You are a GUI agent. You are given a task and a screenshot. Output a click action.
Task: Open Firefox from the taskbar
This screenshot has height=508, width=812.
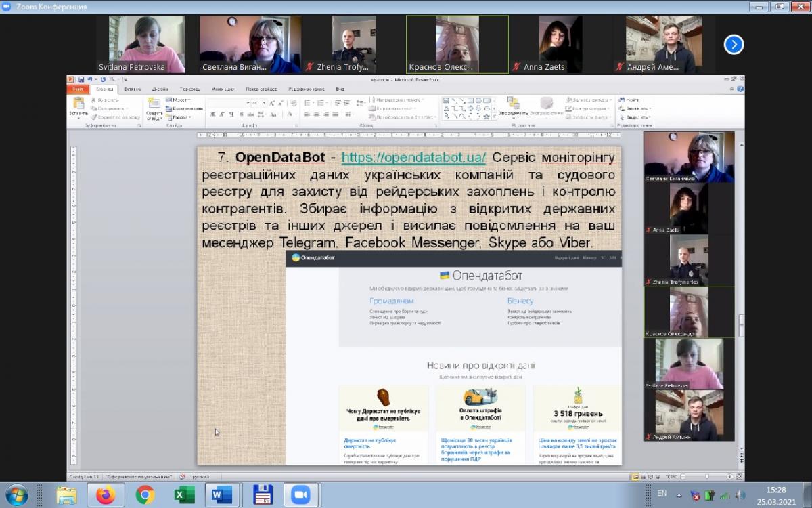coord(106,495)
